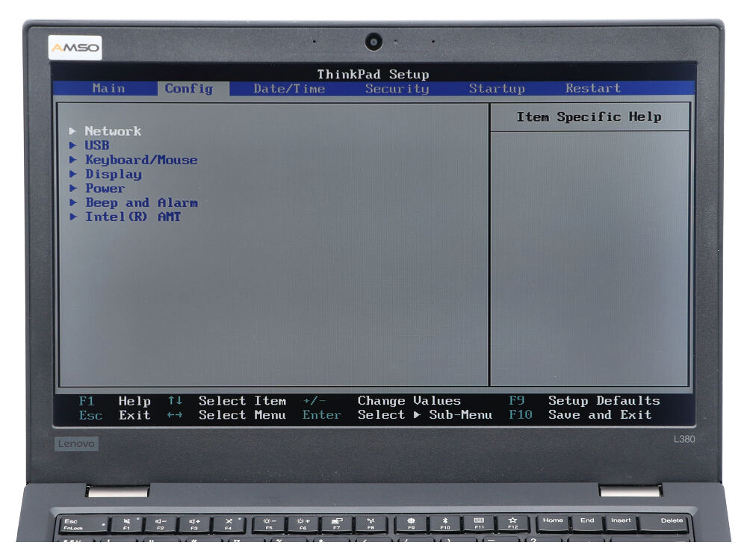Image resolution: width=747 pixels, height=560 pixels.
Task: Select the Config tab
Action: (188, 88)
